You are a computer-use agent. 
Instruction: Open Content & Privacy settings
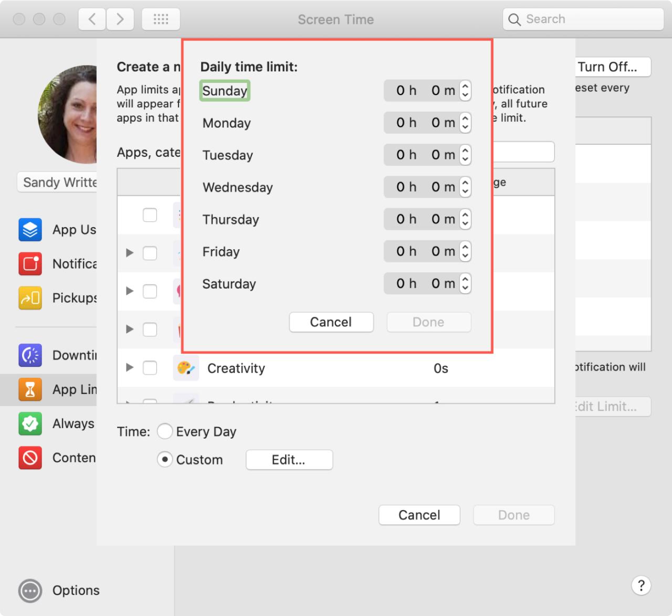(x=30, y=458)
